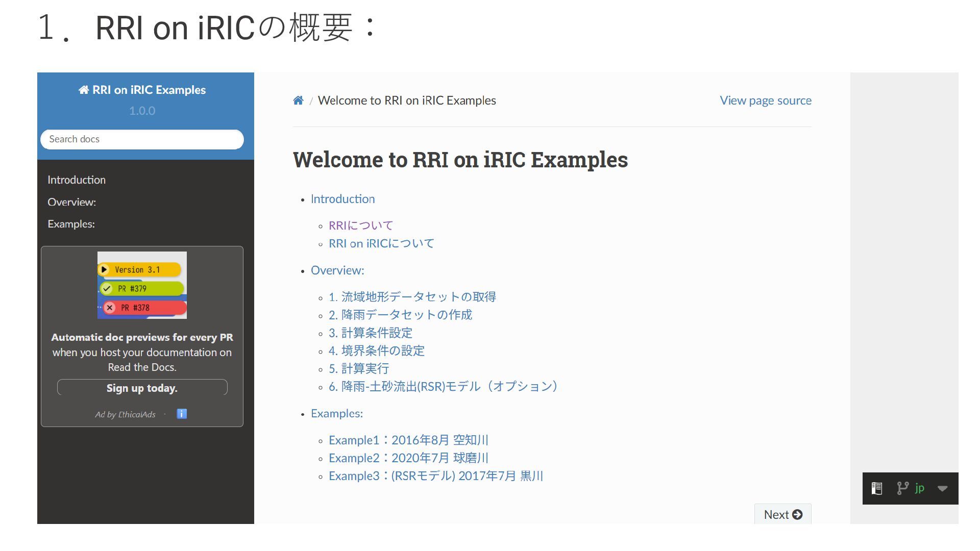This screenshot has width=980, height=551.
Task: Open Example3 RSRモデル 黒川 link
Action: click(x=435, y=476)
